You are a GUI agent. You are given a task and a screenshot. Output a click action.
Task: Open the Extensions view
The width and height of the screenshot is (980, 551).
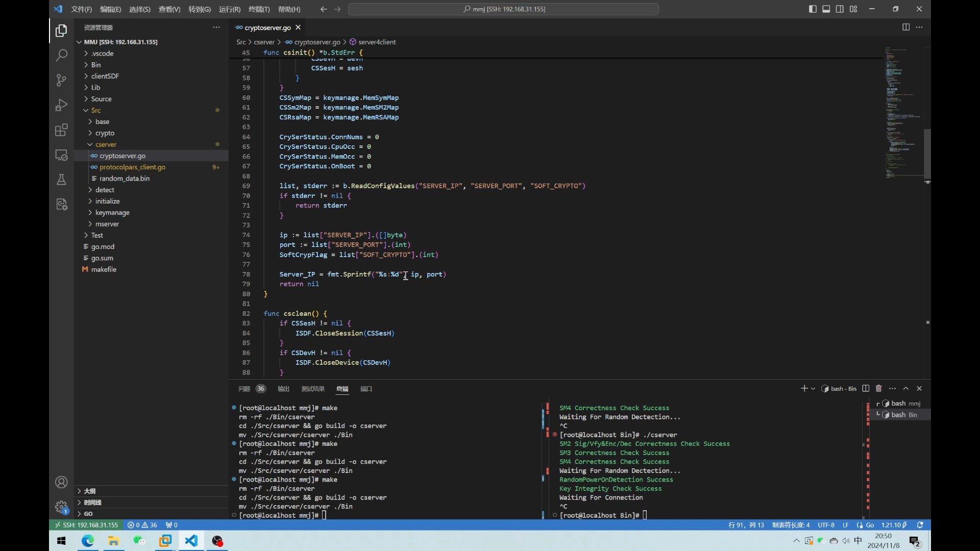click(x=61, y=130)
